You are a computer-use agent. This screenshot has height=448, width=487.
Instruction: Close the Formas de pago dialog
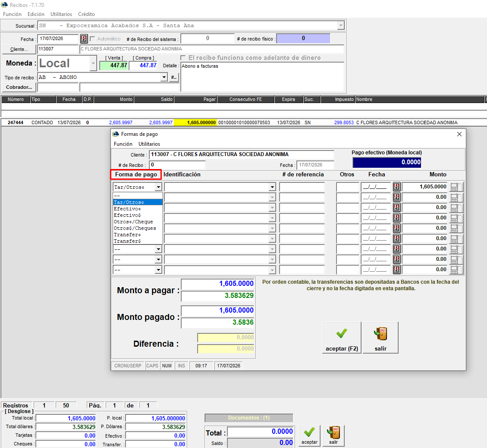pos(459,134)
